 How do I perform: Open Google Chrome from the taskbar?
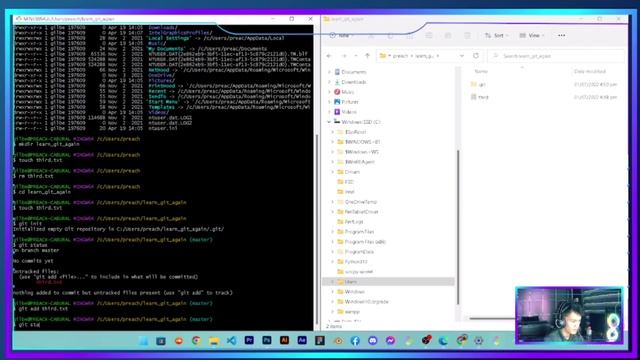point(196,340)
